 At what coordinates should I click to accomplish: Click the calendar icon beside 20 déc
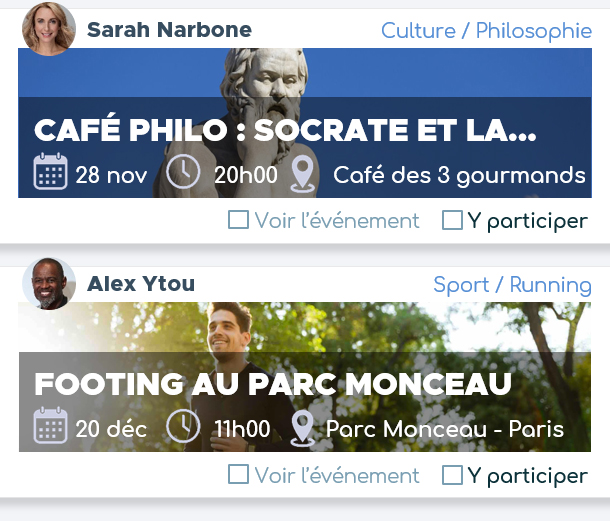(x=50, y=426)
